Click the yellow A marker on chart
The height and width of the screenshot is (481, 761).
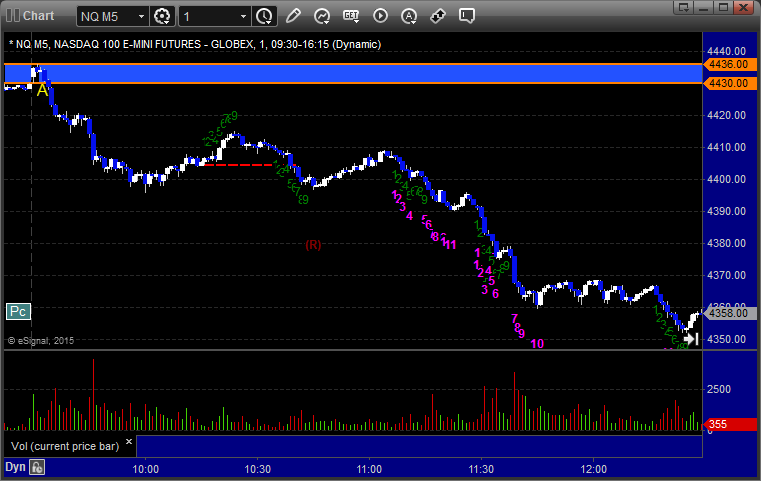43,90
